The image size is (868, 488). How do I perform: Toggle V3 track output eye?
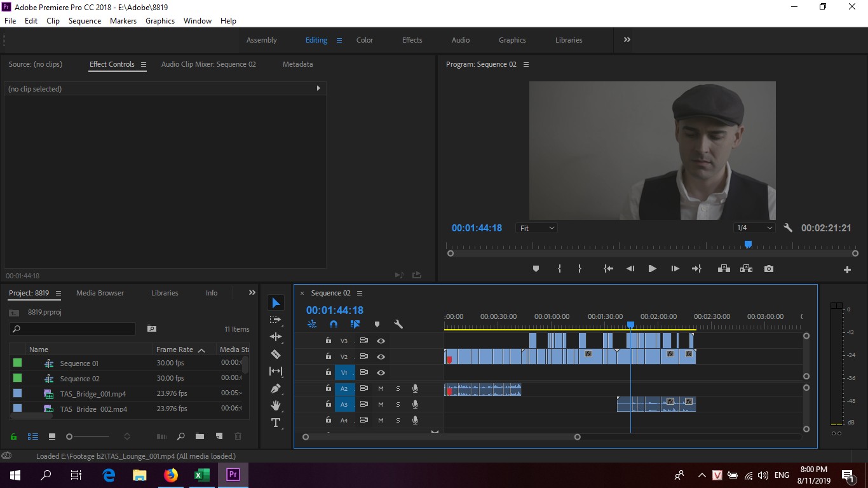click(381, 341)
